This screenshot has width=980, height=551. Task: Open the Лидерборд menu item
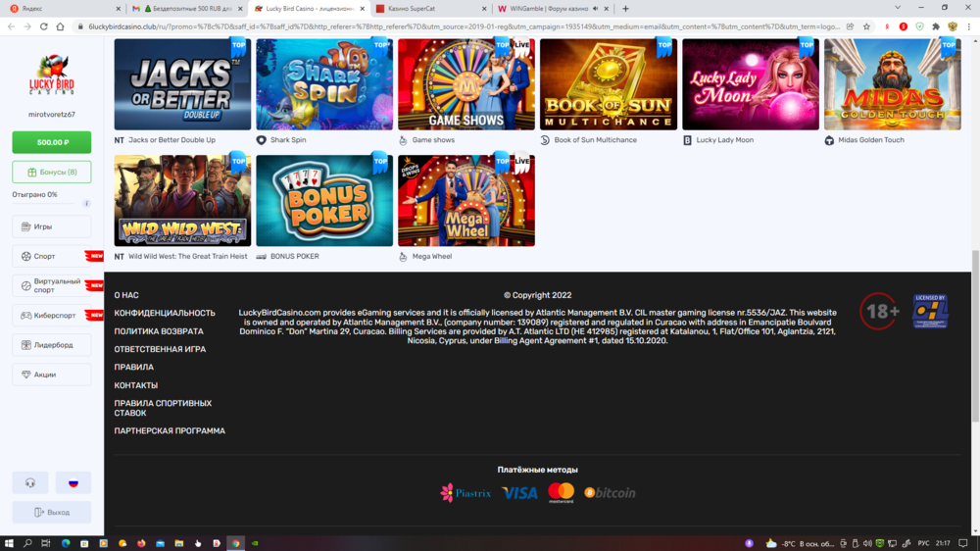pyautogui.click(x=51, y=345)
